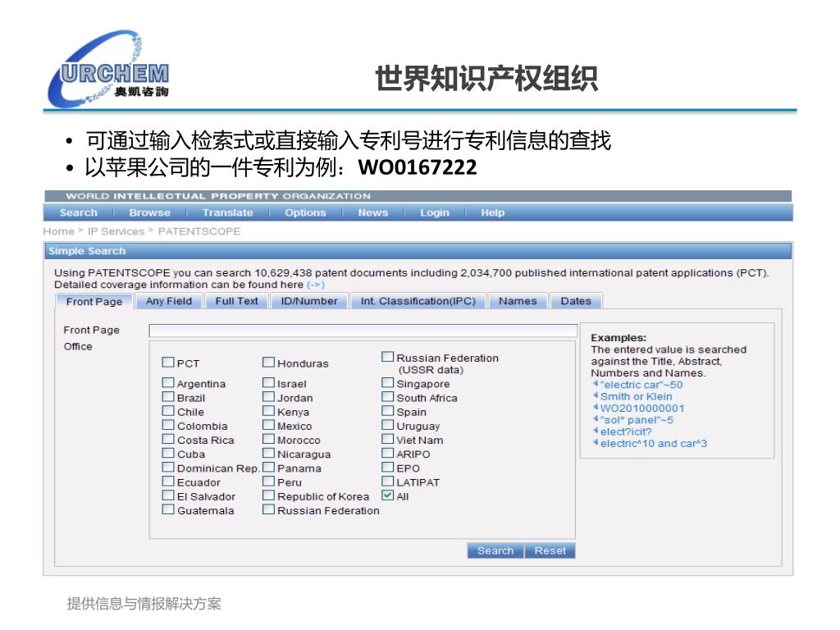
Task: Check the Panama checkbox
Action: 268,467
